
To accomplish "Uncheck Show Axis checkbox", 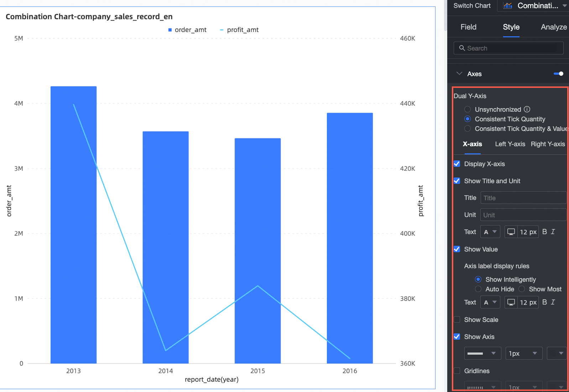I will click(x=457, y=337).
